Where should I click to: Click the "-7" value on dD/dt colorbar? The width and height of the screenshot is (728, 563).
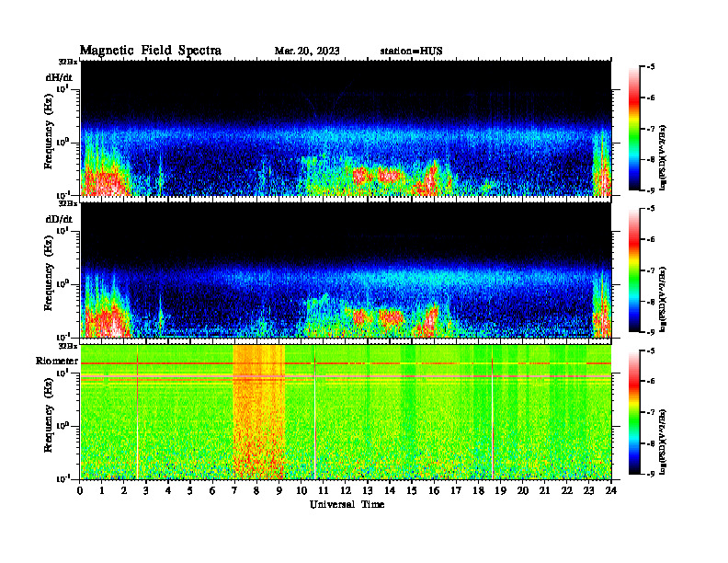[x=651, y=270]
